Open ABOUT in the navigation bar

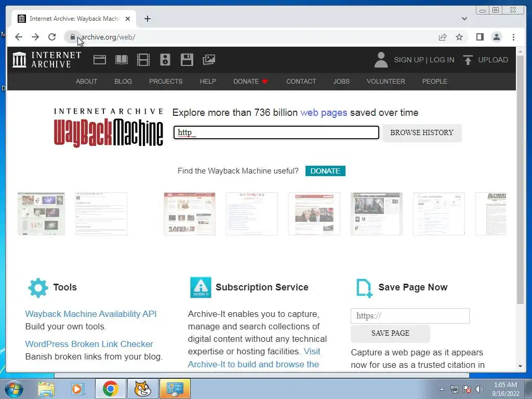click(87, 82)
